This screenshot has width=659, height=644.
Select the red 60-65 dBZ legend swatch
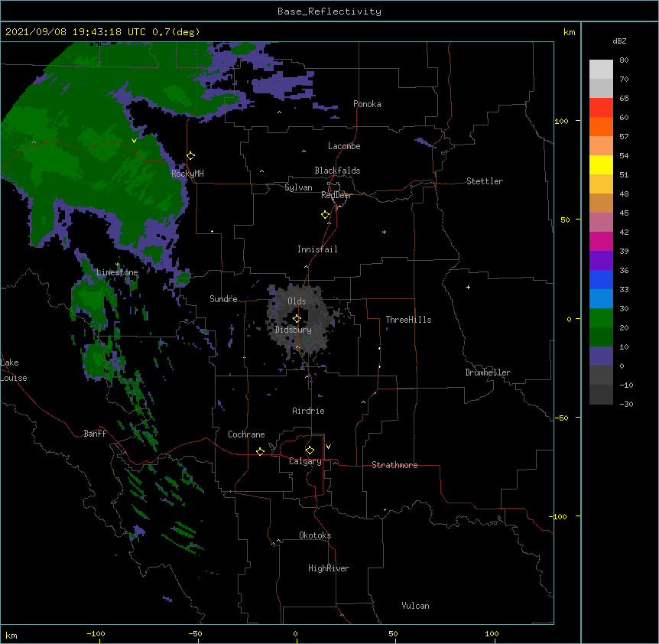pos(601,108)
